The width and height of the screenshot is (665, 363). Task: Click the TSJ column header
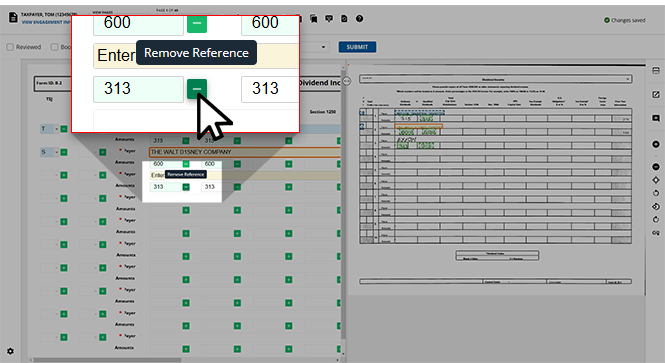(50, 99)
